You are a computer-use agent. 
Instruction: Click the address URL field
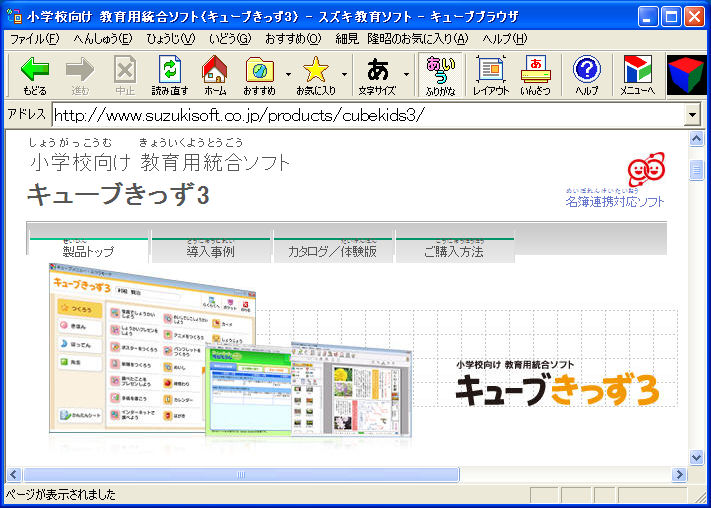[368, 115]
